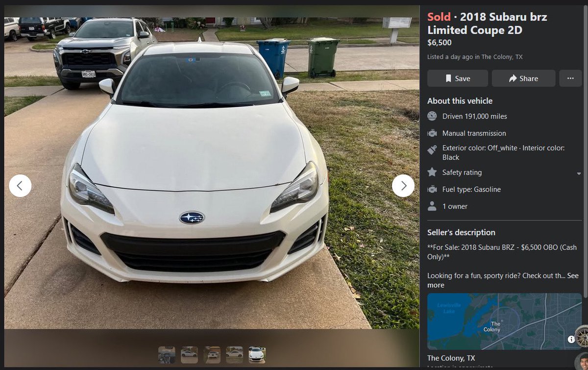Share this Subaru BRZ listing
Viewport: 588px width, 370px height.
tap(523, 78)
